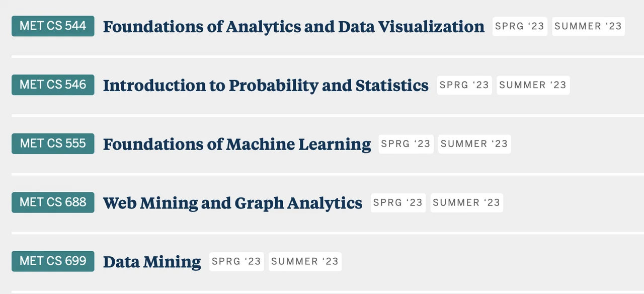This screenshot has width=644, height=294.
Task: Open Foundations of Machine Learning course
Action: click(x=237, y=144)
